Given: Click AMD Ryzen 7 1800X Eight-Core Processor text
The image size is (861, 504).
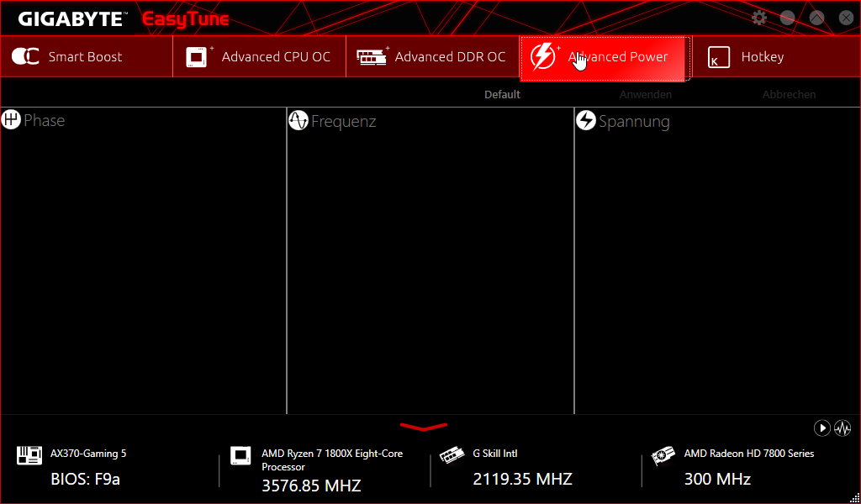Looking at the screenshot, I should coord(331,460).
